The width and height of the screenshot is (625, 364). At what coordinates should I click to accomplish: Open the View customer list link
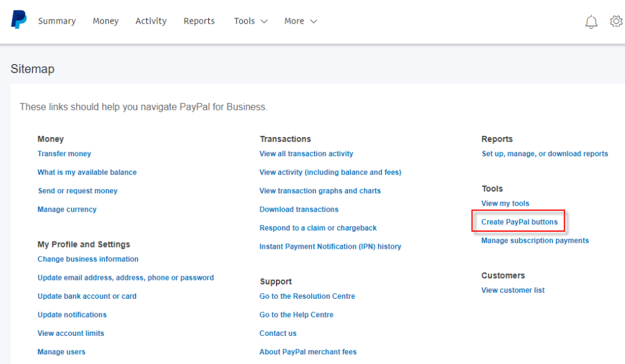coord(513,290)
